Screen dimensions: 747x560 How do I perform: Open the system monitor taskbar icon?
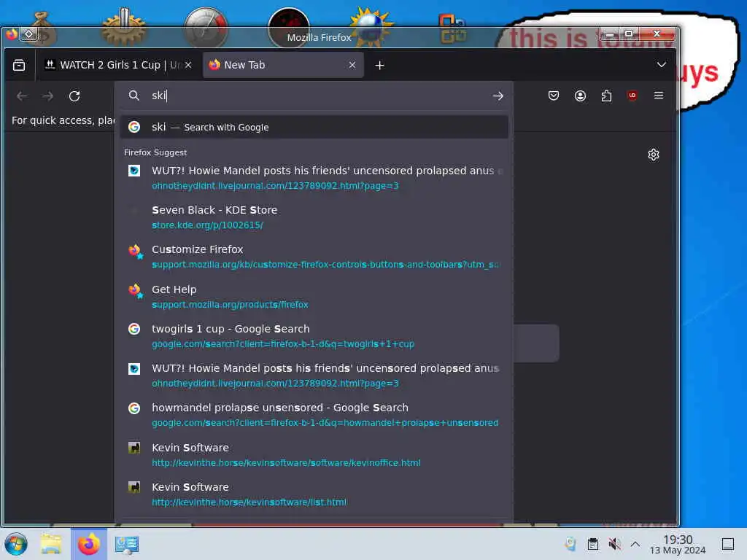pyautogui.click(x=126, y=544)
